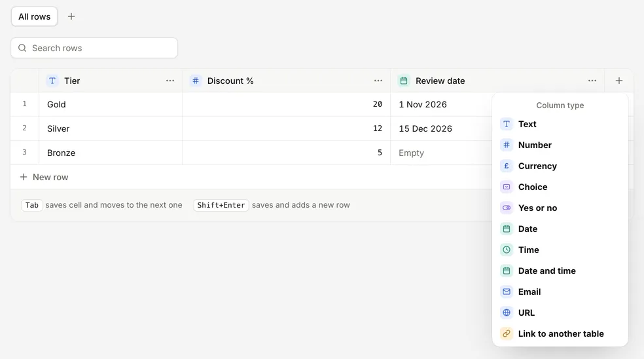Add a new view with the plus icon beside All rows
644x359 pixels.
click(71, 16)
